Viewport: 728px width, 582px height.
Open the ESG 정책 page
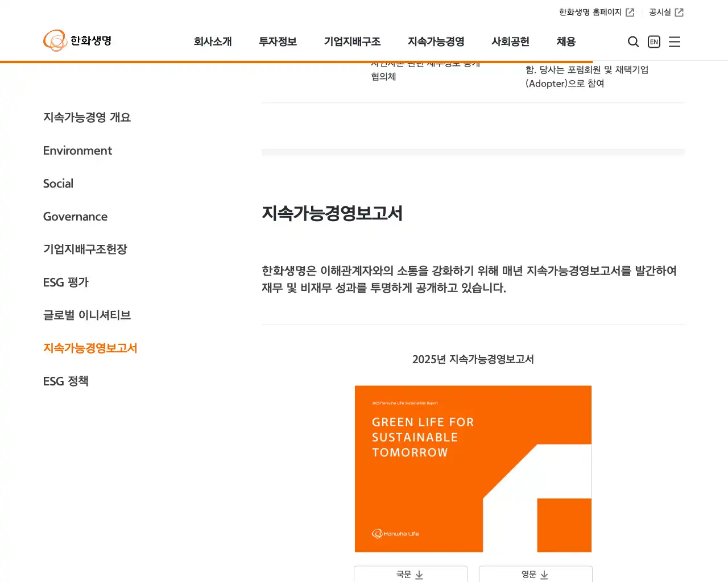tap(66, 381)
